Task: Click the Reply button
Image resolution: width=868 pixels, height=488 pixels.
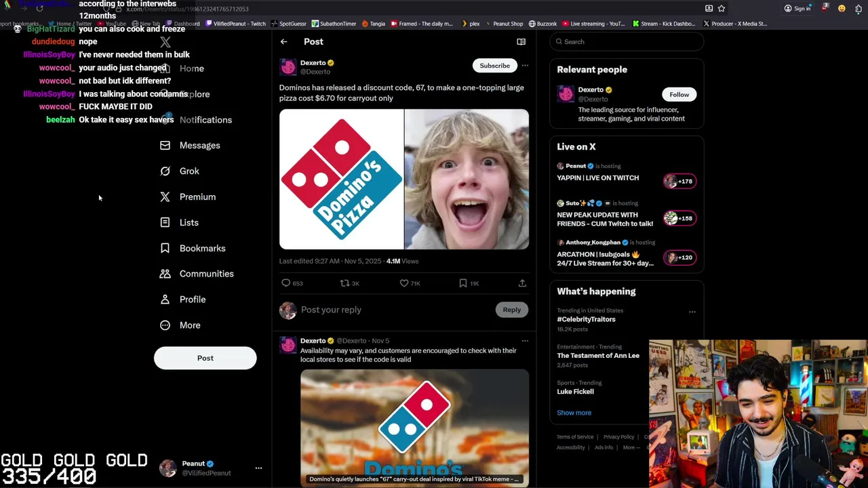Action: pyautogui.click(x=511, y=310)
